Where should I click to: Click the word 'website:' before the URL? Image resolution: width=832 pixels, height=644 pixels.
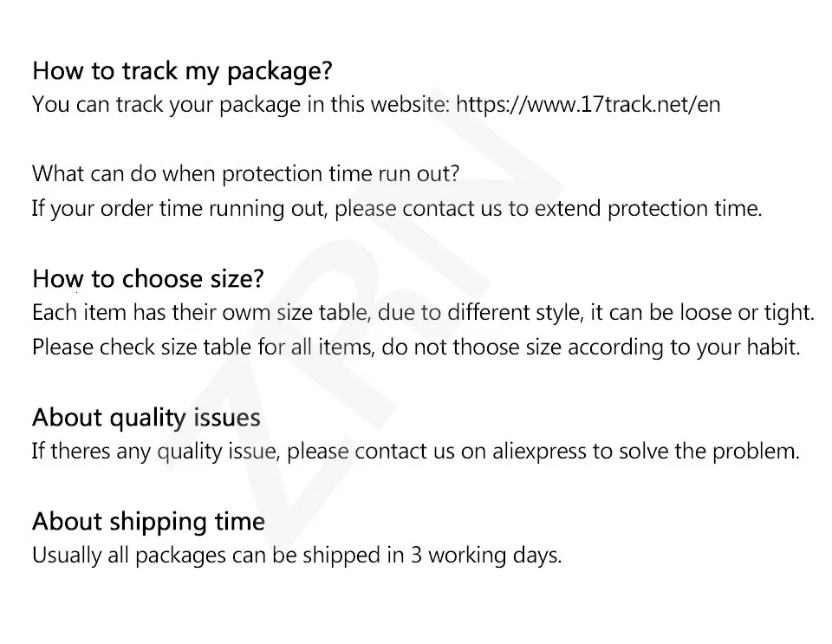pyautogui.click(x=410, y=105)
